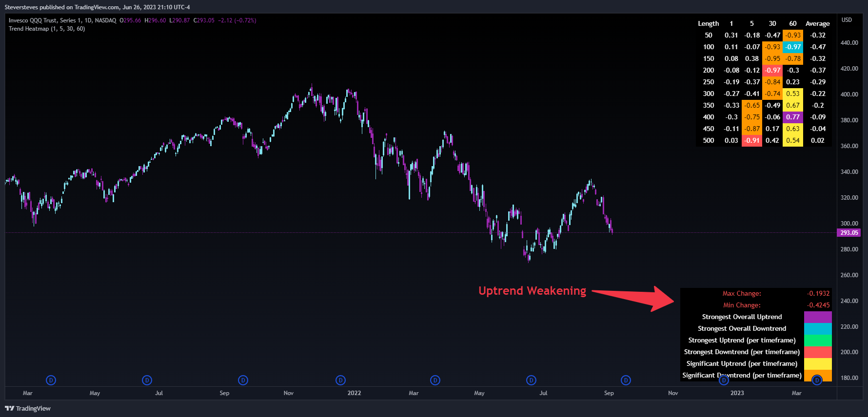Click the Trend Heatmap (1, 5, 30, 60) indicator label
The height and width of the screenshot is (417, 868).
click(47, 29)
